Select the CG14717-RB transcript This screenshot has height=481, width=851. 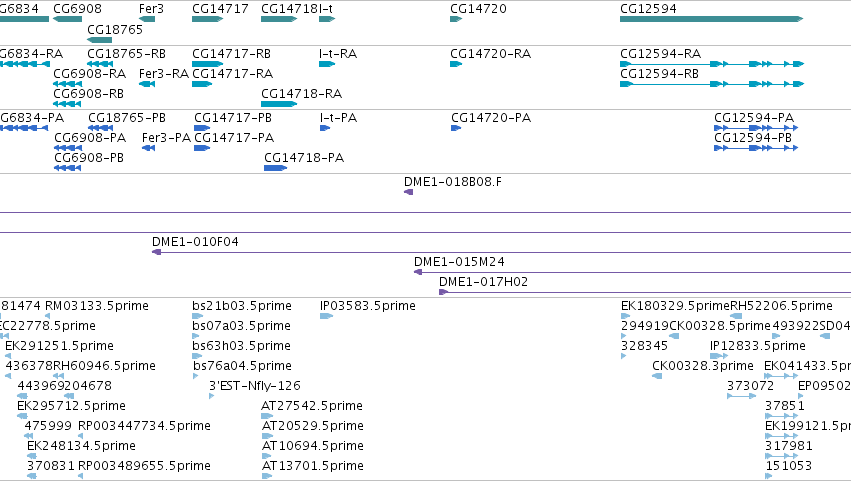coord(207,64)
